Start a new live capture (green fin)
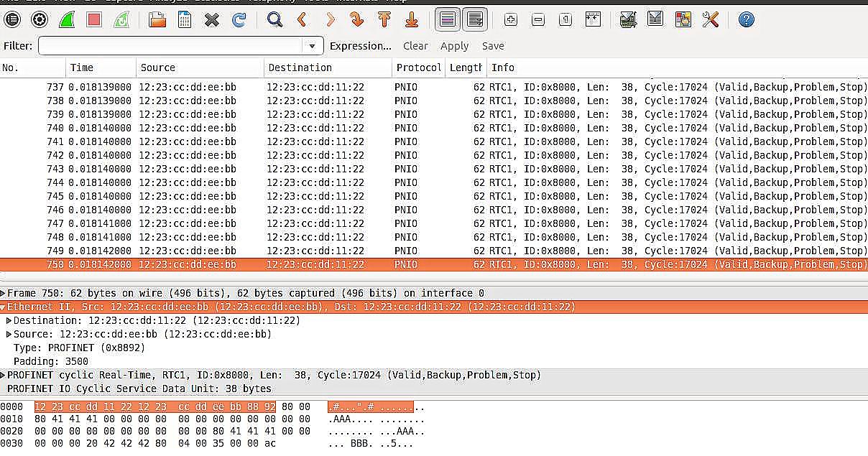Image resolution: width=868 pixels, height=456 pixels. click(67, 19)
